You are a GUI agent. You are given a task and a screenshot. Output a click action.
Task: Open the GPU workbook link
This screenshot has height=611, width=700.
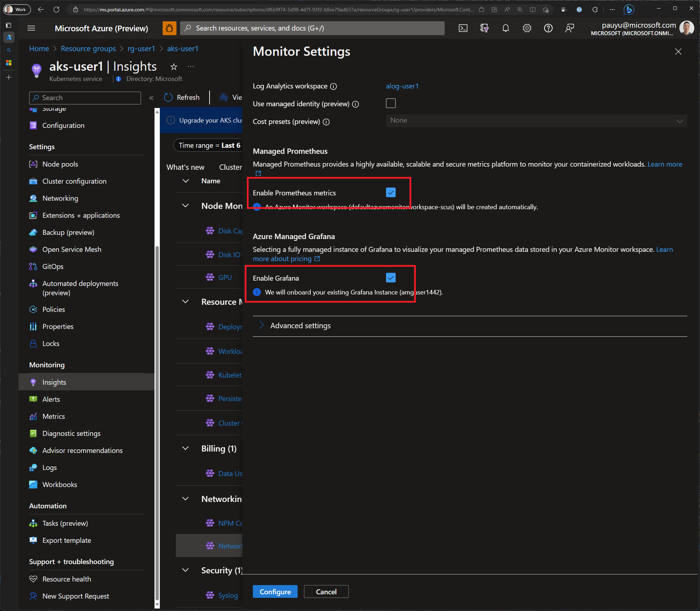point(225,277)
